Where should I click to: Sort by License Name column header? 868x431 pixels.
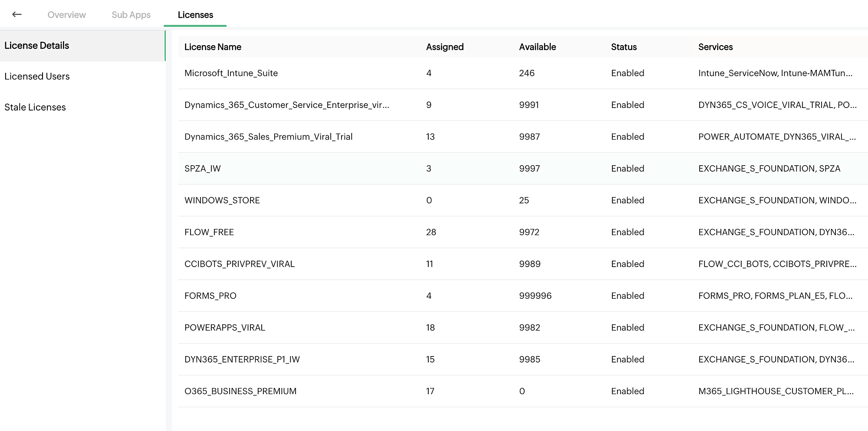click(x=213, y=47)
